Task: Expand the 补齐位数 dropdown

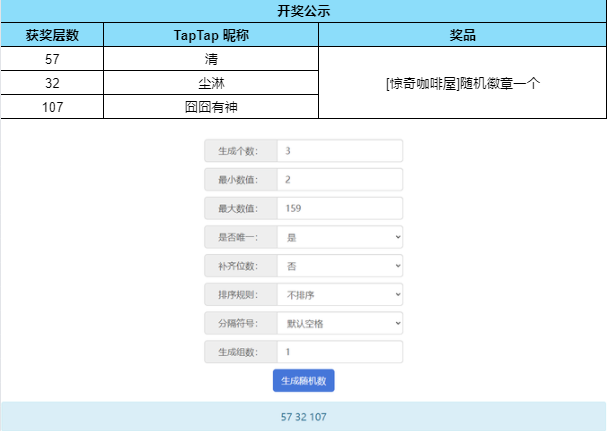Action: pos(340,266)
